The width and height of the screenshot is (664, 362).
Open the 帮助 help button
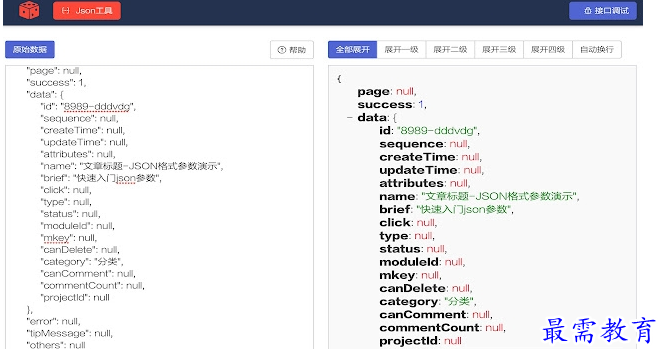(292, 50)
